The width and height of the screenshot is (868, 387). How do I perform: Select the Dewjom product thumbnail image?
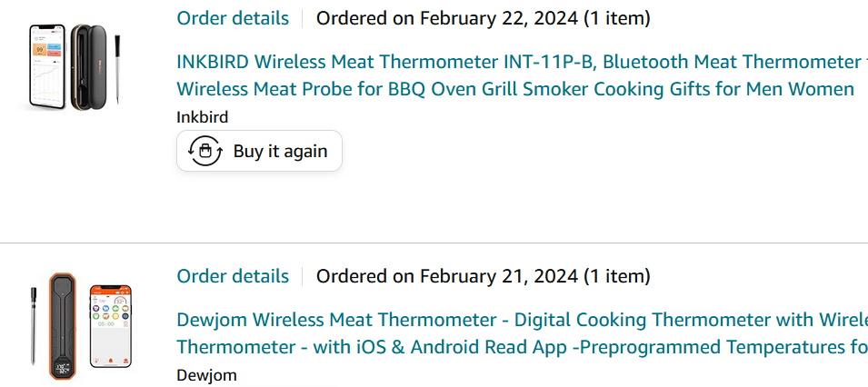coord(81,325)
